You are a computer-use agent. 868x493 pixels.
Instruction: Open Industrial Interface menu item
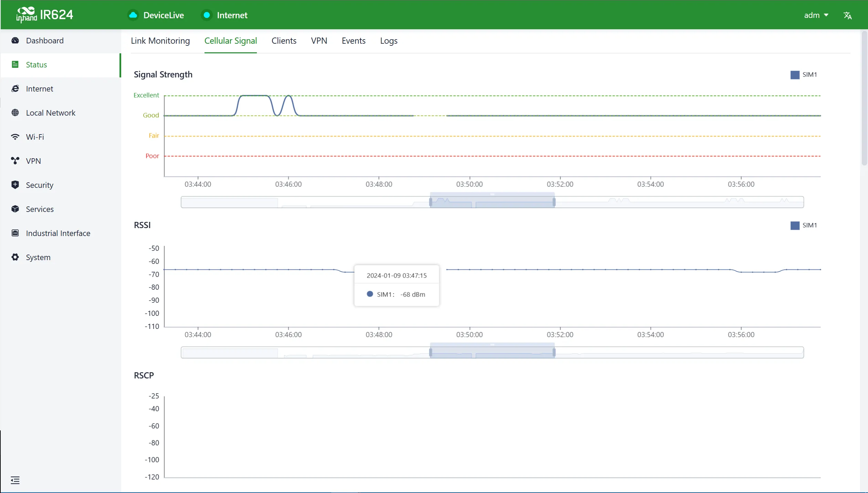61,233
